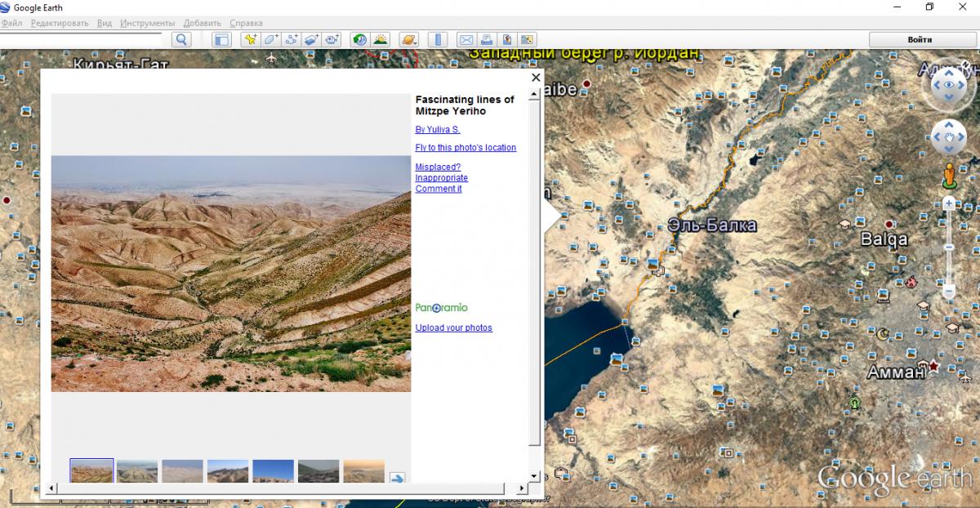Click next arrow after photo thumbnails
Image resolution: width=980 pixels, height=508 pixels.
[397, 479]
